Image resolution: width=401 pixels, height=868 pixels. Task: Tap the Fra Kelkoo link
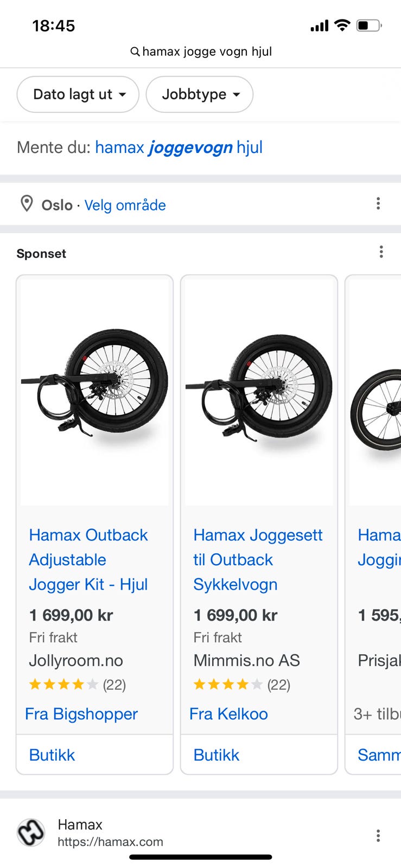[x=228, y=714]
